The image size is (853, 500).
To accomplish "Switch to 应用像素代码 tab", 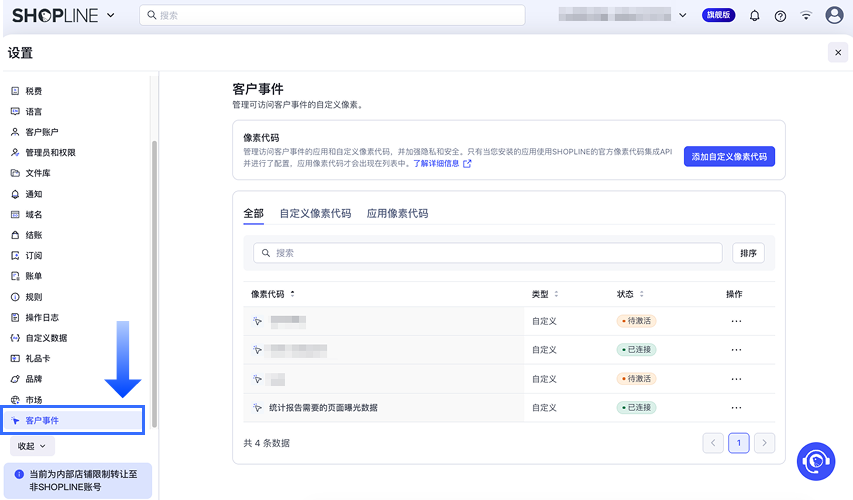I will pyautogui.click(x=397, y=213).
